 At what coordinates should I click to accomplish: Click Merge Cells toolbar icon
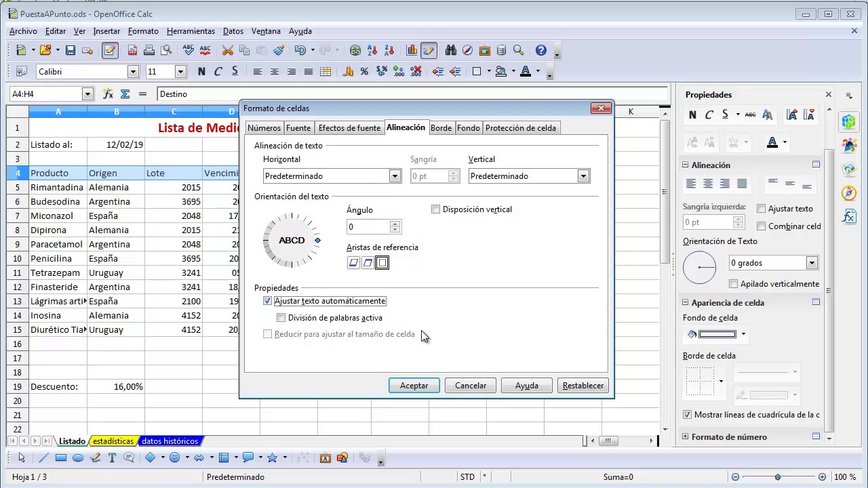(325, 71)
